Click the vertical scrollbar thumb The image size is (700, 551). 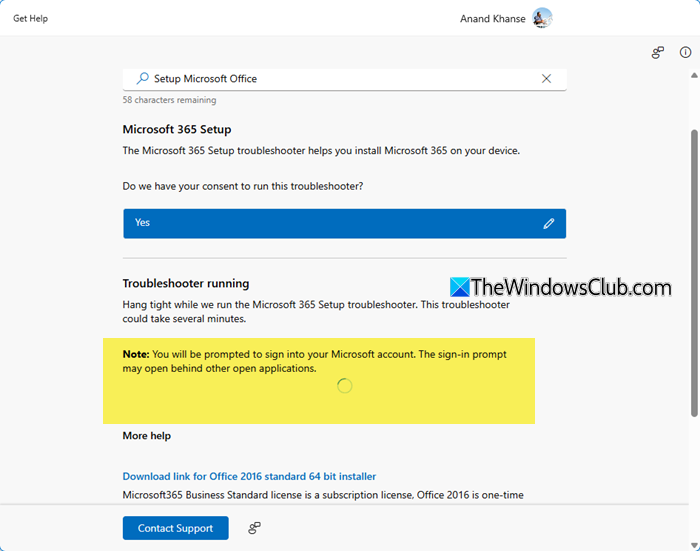(694, 273)
